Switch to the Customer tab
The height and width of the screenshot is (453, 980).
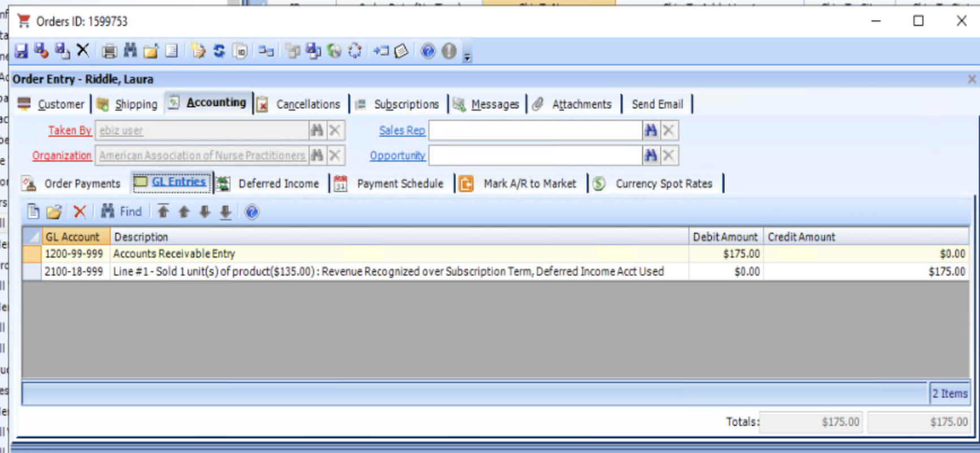pos(51,104)
